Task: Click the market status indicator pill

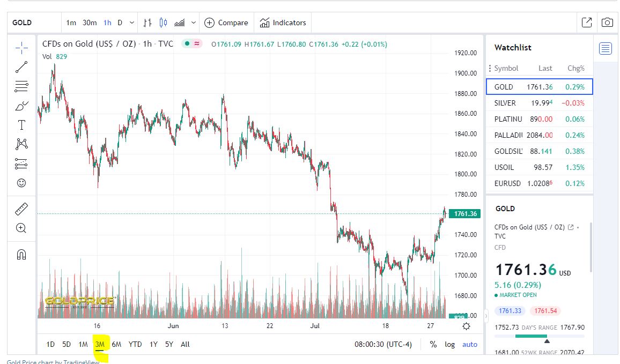Action: click(x=192, y=44)
